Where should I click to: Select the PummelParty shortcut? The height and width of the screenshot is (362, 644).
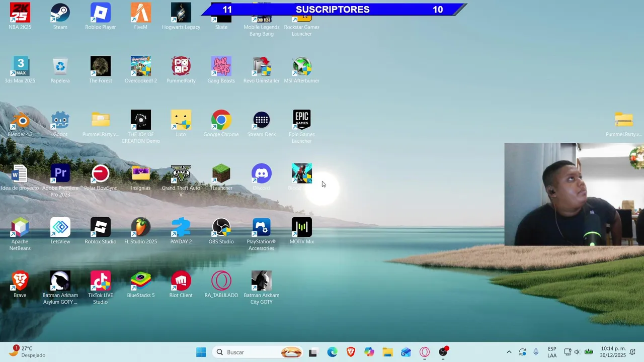181,67
